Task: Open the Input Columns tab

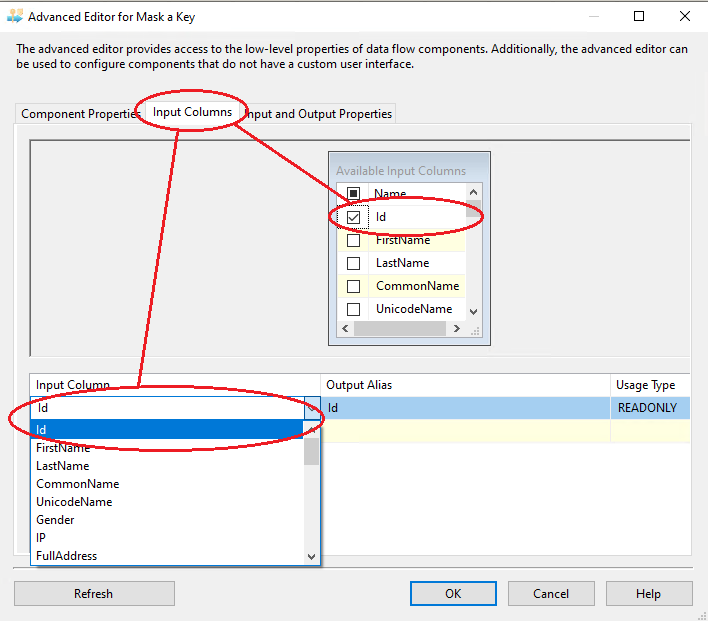Action: (x=192, y=113)
